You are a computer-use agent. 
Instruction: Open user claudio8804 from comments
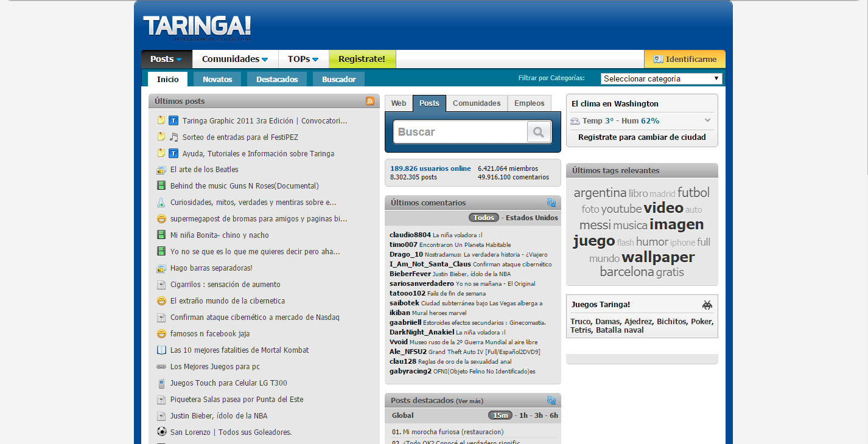click(x=410, y=235)
